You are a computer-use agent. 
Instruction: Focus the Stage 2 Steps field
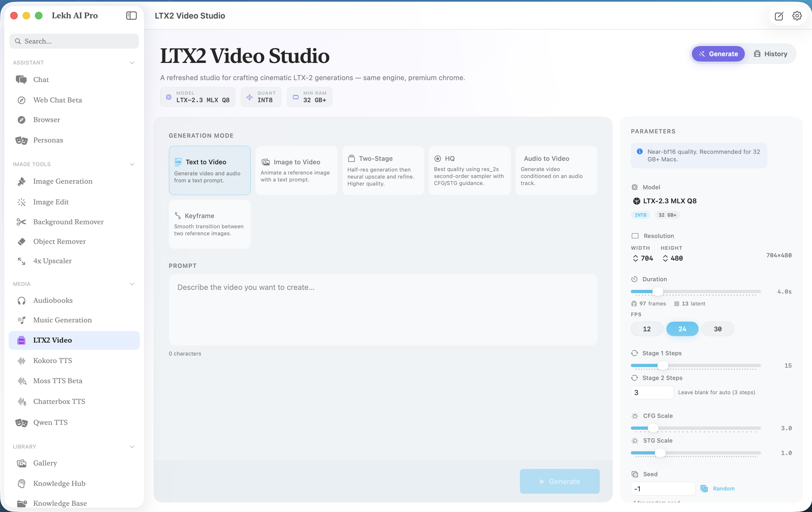652,393
